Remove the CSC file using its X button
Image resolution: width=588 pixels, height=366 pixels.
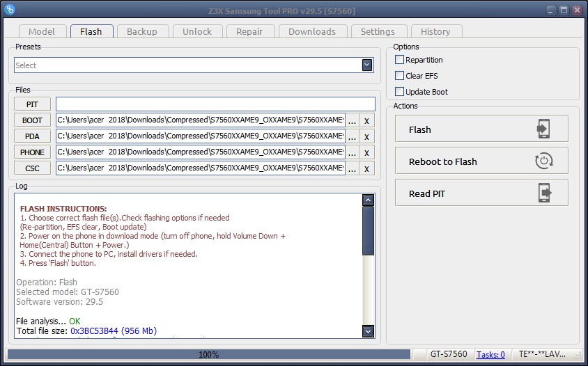point(366,168)
